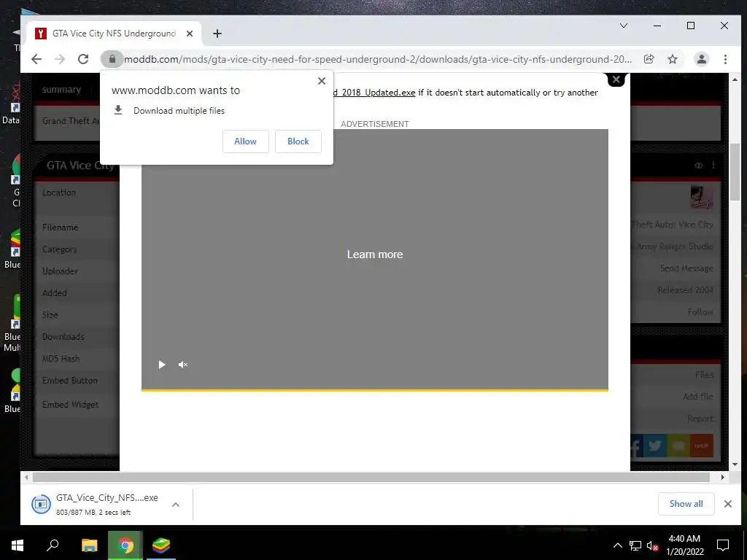Click the Twitter share icon
Screen dimensions: 747x560
pos(655,446)
